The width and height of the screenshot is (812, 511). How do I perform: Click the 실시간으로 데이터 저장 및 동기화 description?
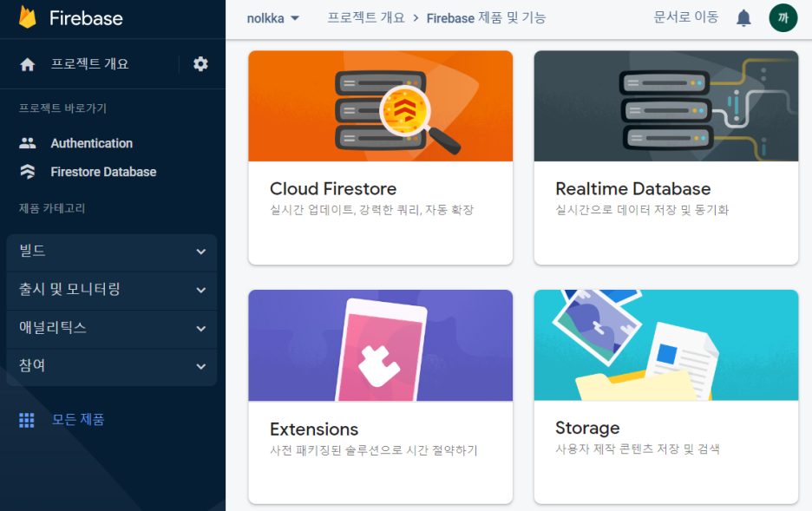point(642,210)
